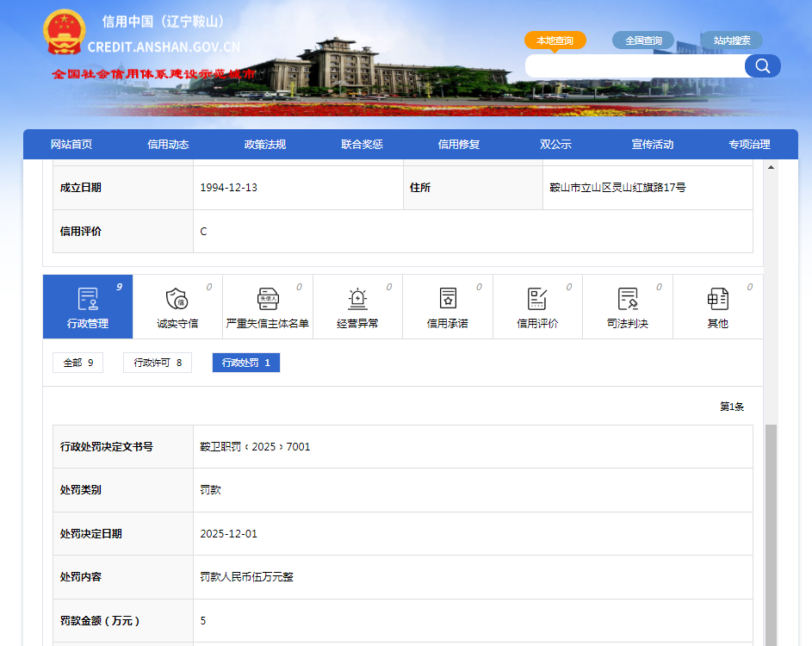This screenshot has height=646, width=812.
Task: Select the 信用评价 checklist icon
Action: click(x=537, y=299)
